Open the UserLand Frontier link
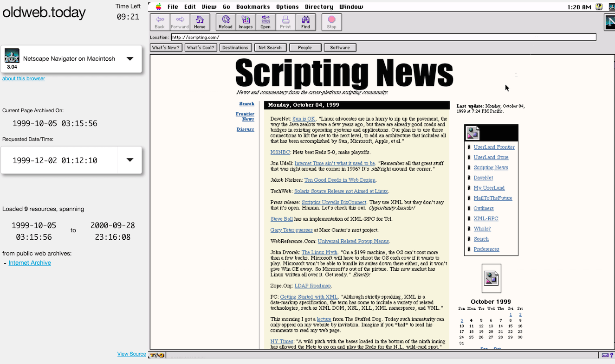 494,147
